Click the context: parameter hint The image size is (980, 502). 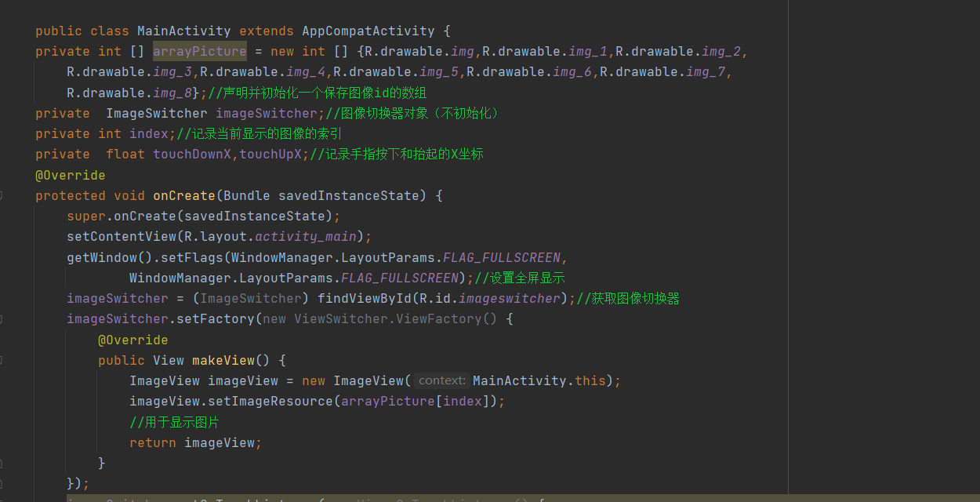pos(442,380)
